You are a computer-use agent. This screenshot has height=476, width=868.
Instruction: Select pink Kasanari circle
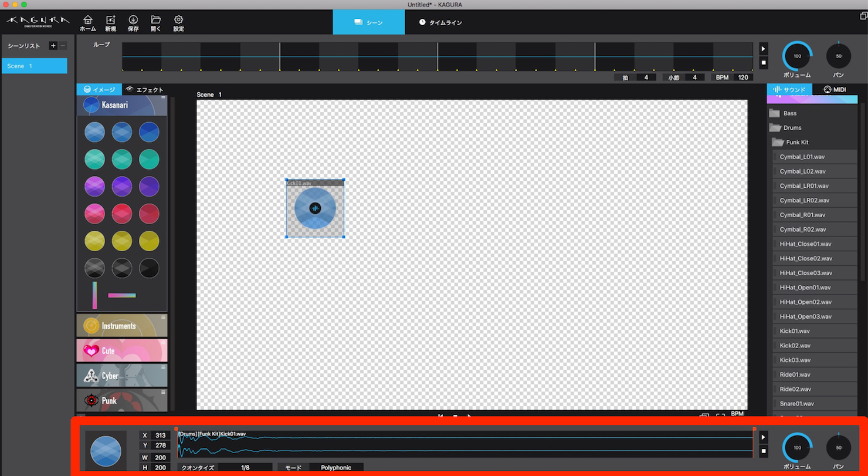pos(94,214)
